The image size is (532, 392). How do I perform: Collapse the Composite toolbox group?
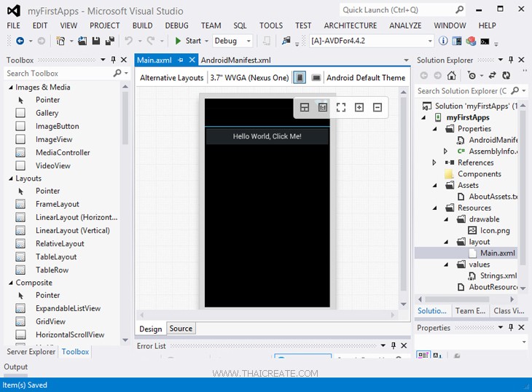tap(10, 283)
